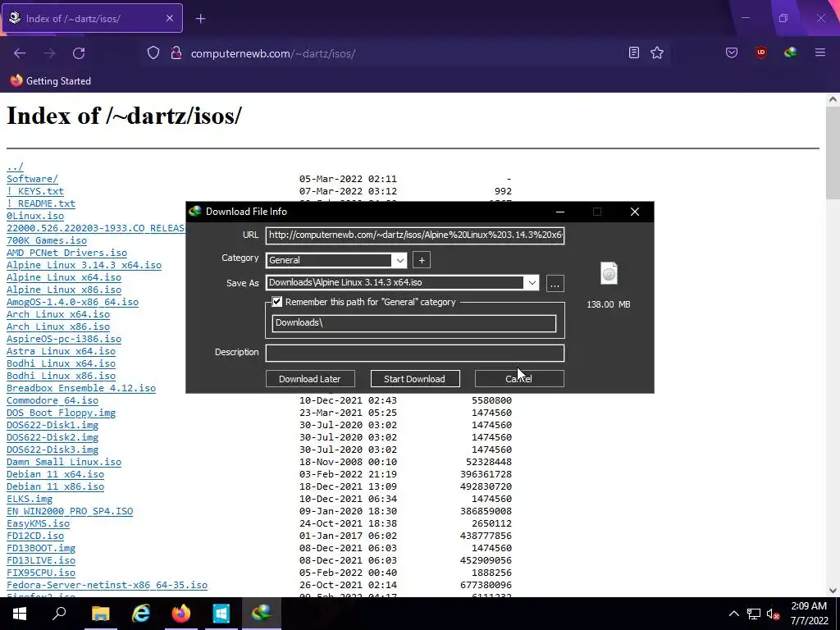Launch Internet Explorer from the taskbar
The height and width of the screenshot is (630, 840).
click(x=141, y=614)
